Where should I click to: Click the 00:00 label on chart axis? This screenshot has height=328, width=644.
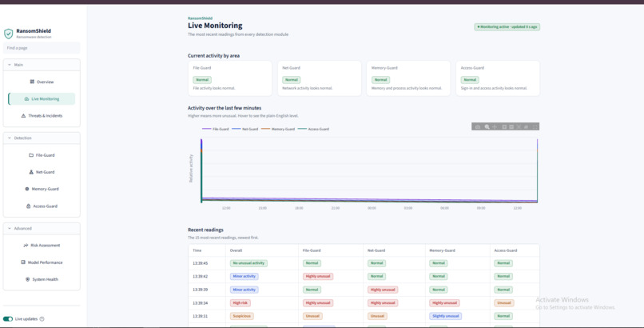coord(372,208)
